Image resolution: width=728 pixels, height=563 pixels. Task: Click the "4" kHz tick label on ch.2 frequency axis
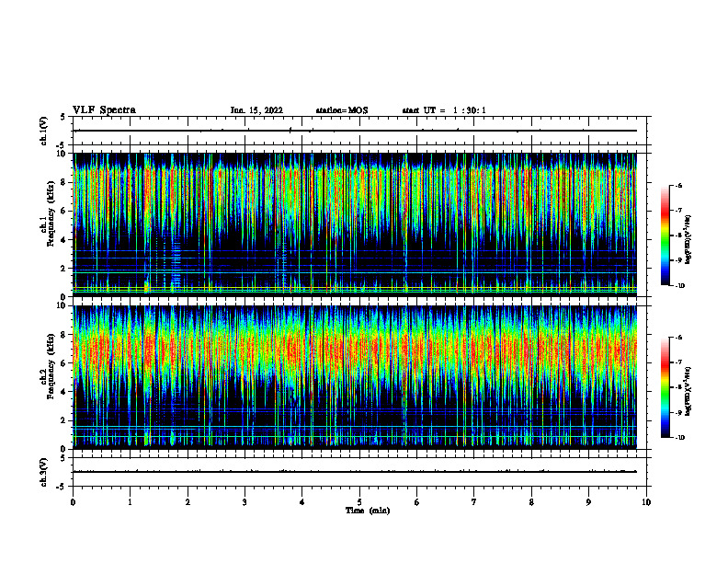point(65,392)
